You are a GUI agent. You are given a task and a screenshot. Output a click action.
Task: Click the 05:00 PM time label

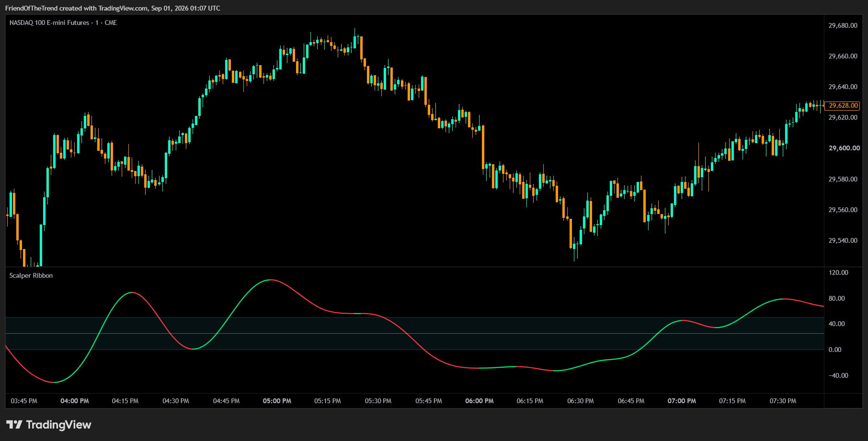(x=277, y=401)
